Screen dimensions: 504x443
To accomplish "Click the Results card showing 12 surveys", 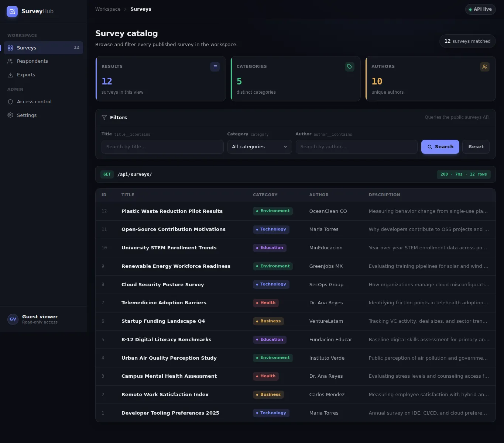I will (x=161, y=79).
